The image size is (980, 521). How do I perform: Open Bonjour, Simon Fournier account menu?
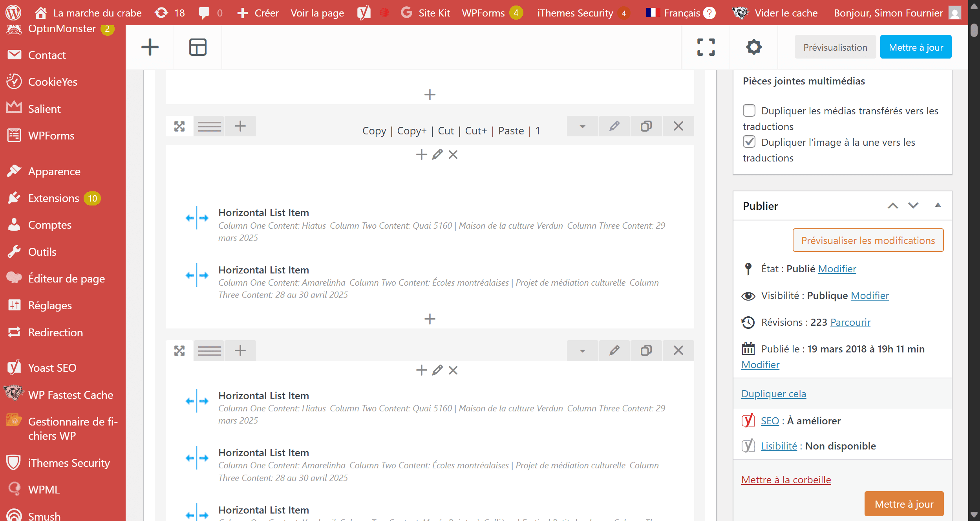point(897,13)
